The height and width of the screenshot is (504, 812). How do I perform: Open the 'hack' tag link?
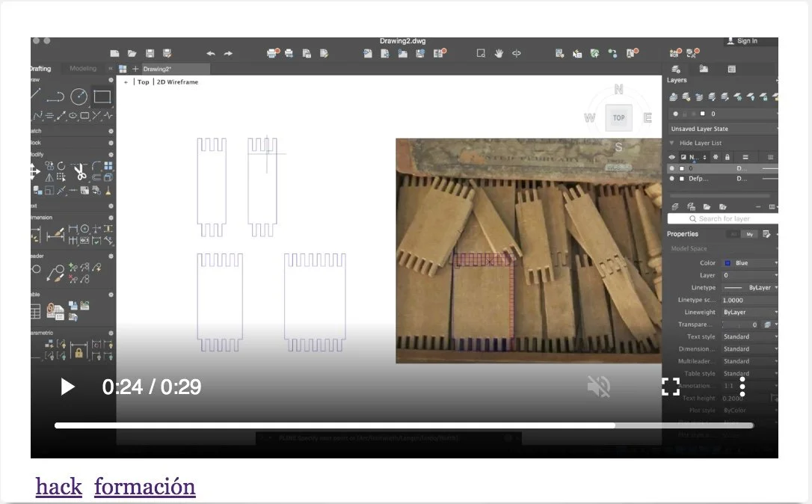click(x=58, y=487)
